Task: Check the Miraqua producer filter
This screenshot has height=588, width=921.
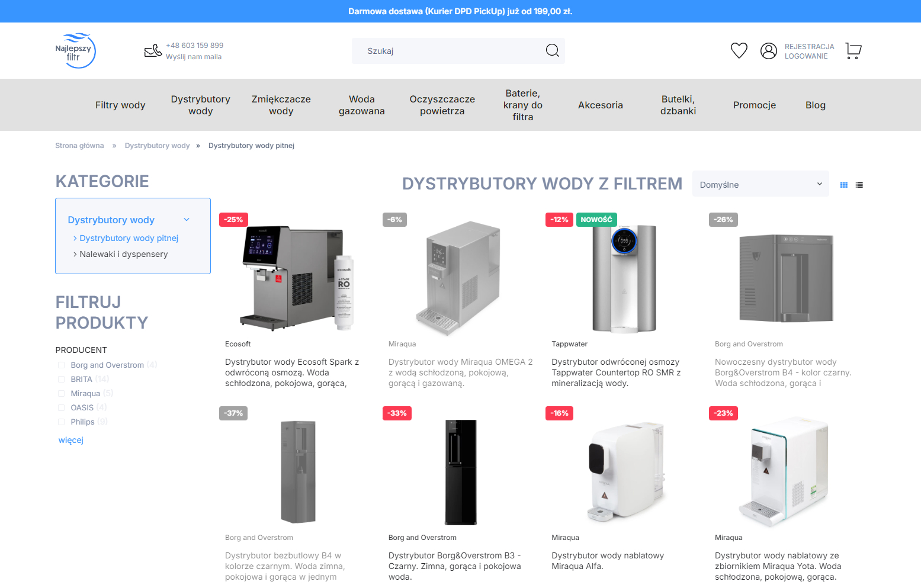Action: tap(61, 394)
